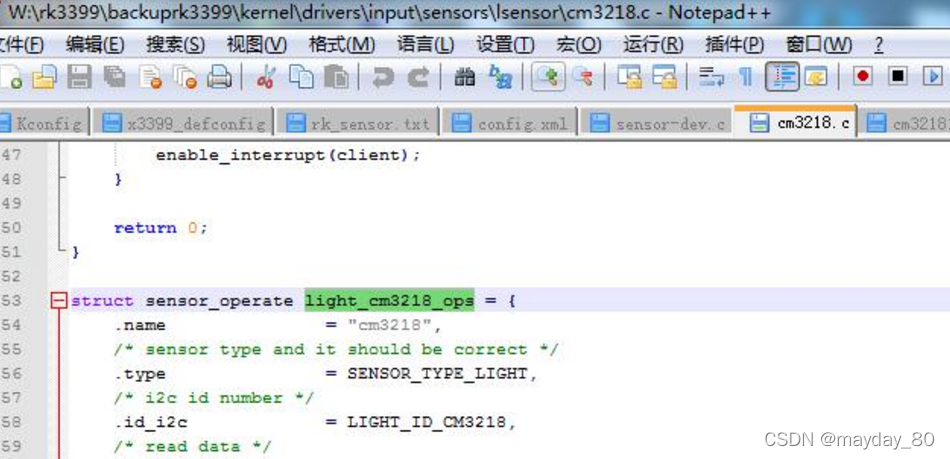Switch to the x3399_defconfig tab
Viewport: 950px width, 459px height.
pos(183,124)
